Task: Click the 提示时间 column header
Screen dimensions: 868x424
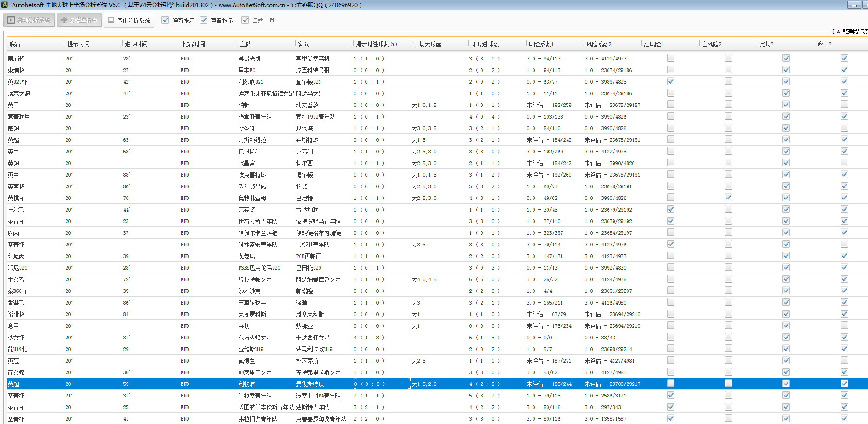Action: click(x=78, y=45)
